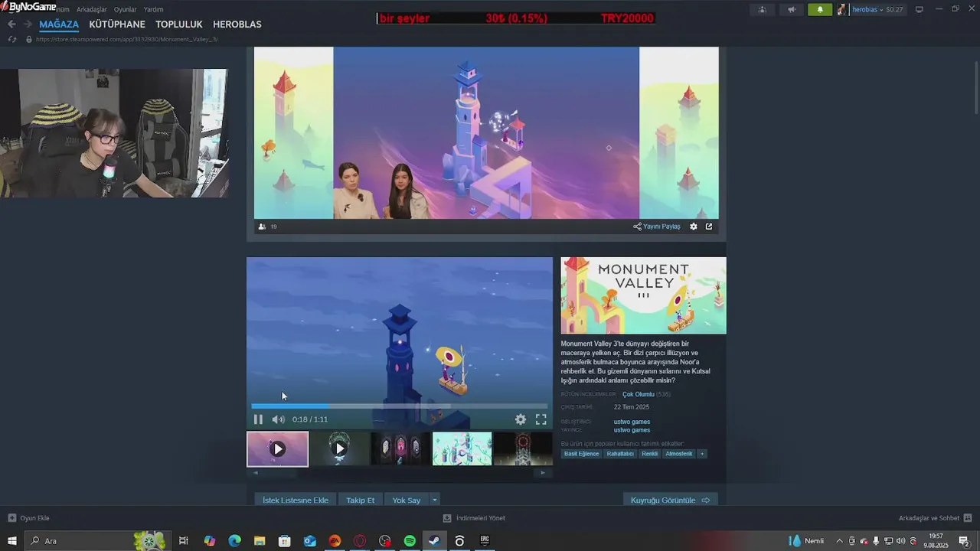Image resolution: width=980 pixels, height=551 pixels.
Task: Open the Windows Start menu
Action: [x=11, y=541]
